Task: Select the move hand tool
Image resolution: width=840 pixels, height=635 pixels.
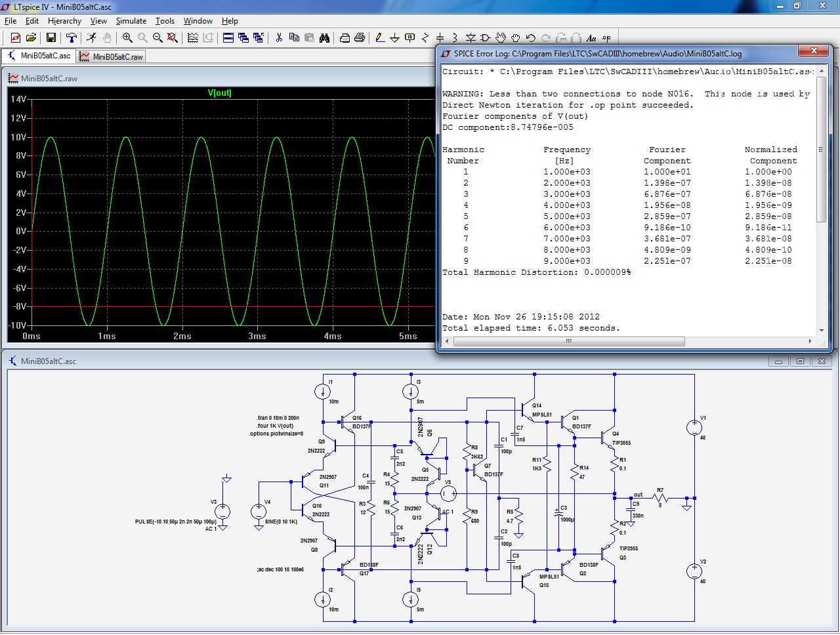Action: pos(501,38)
